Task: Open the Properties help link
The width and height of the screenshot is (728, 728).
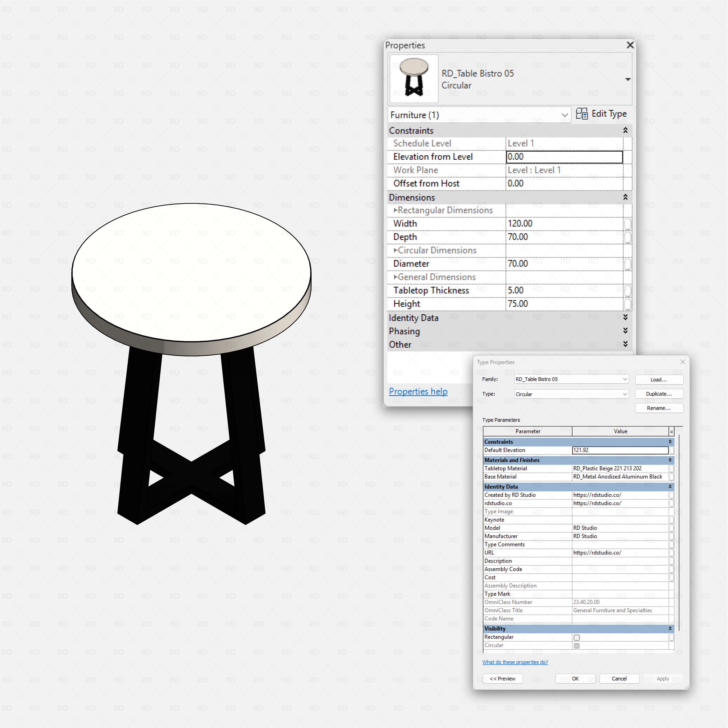Action: pyautogui.click(x=418, y=392)
